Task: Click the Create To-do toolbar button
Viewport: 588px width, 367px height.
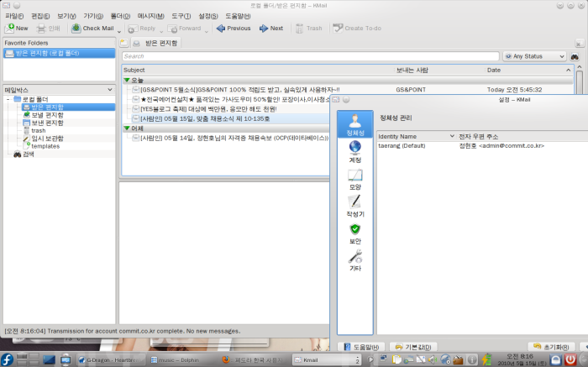Action: click(x=357, y=28)
